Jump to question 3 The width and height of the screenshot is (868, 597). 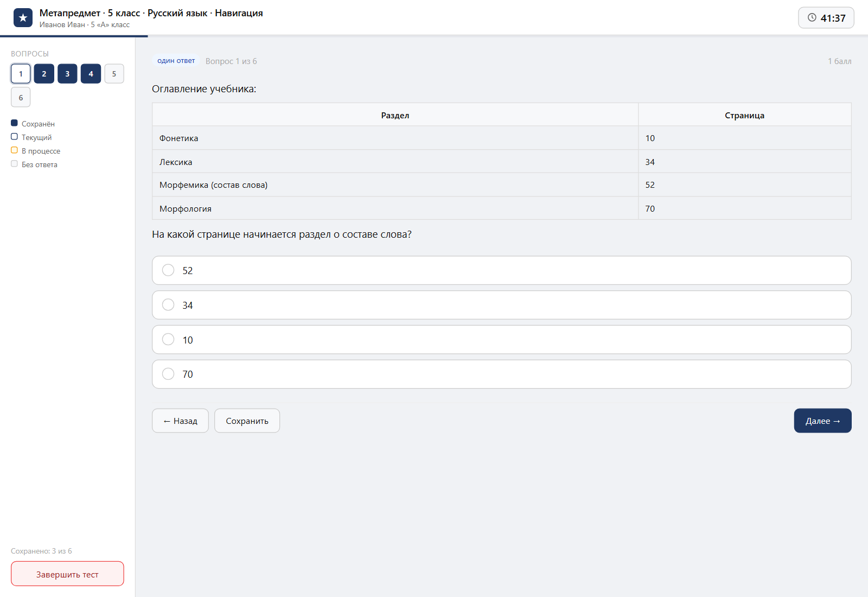coord(67,74)
